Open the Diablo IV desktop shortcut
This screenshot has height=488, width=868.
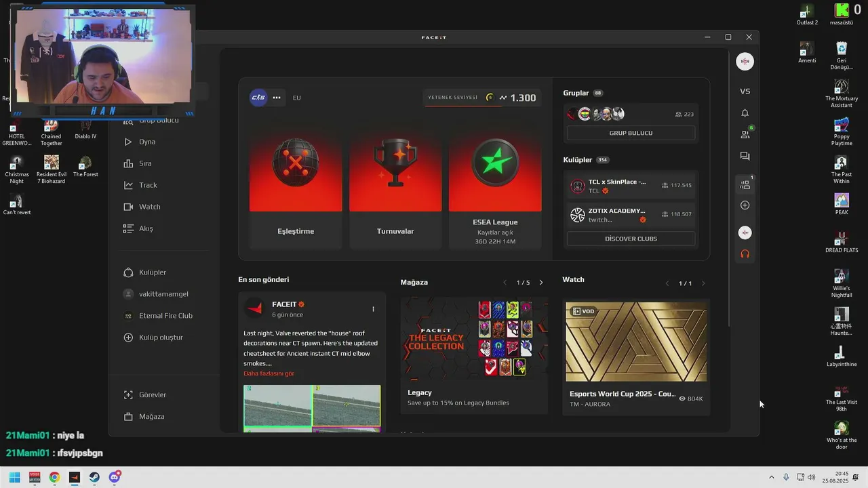[85, 129]
